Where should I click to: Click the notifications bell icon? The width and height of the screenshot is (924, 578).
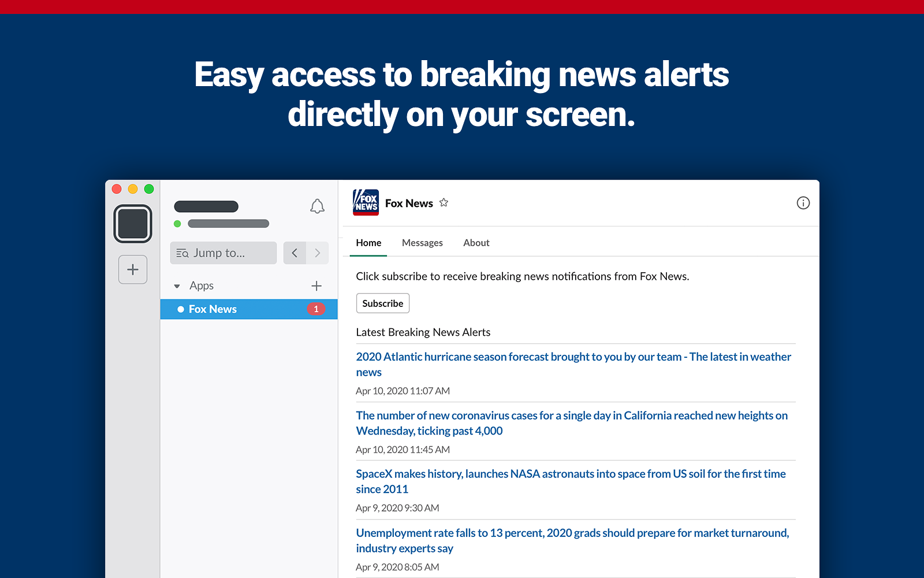tap(317, 206)
